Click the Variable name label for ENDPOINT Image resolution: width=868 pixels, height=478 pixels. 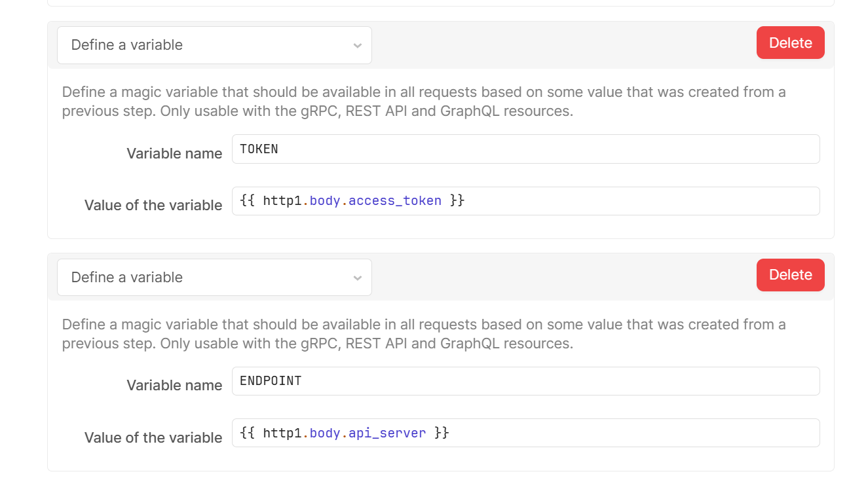pos(174,385)
